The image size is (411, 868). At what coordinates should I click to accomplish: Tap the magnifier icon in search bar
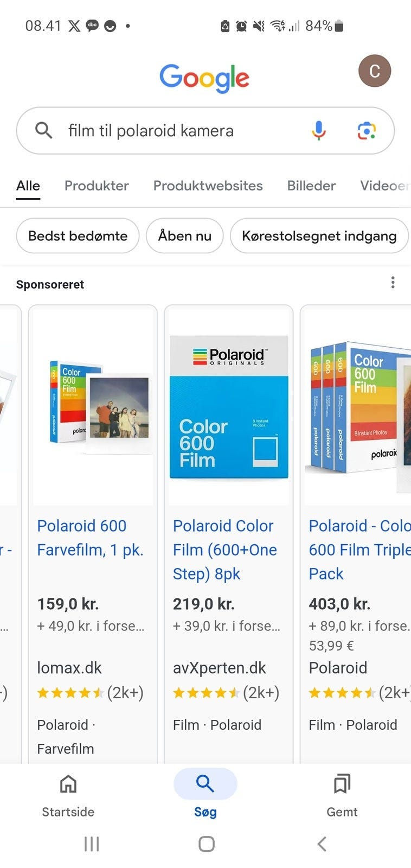[x=44, y=131]
